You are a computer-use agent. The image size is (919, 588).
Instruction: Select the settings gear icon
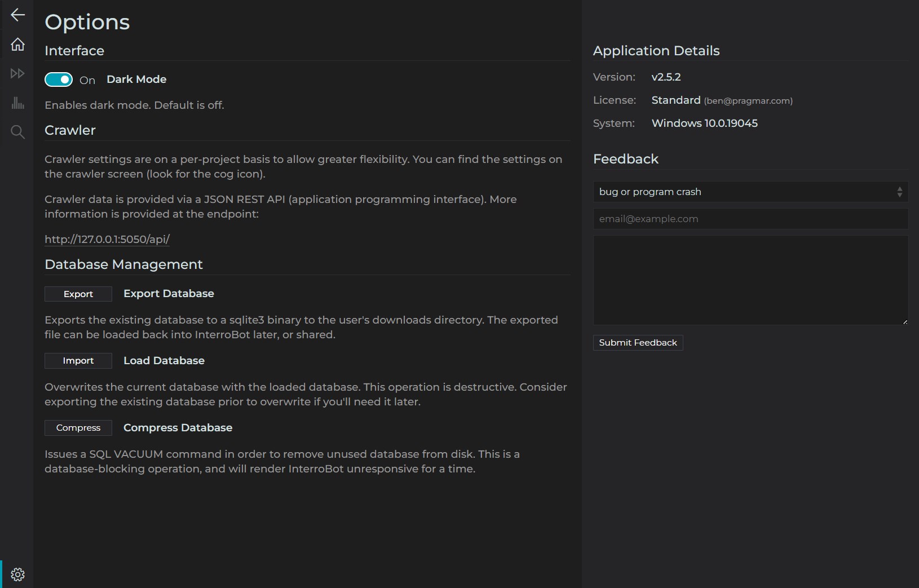[x=17, y=574]
